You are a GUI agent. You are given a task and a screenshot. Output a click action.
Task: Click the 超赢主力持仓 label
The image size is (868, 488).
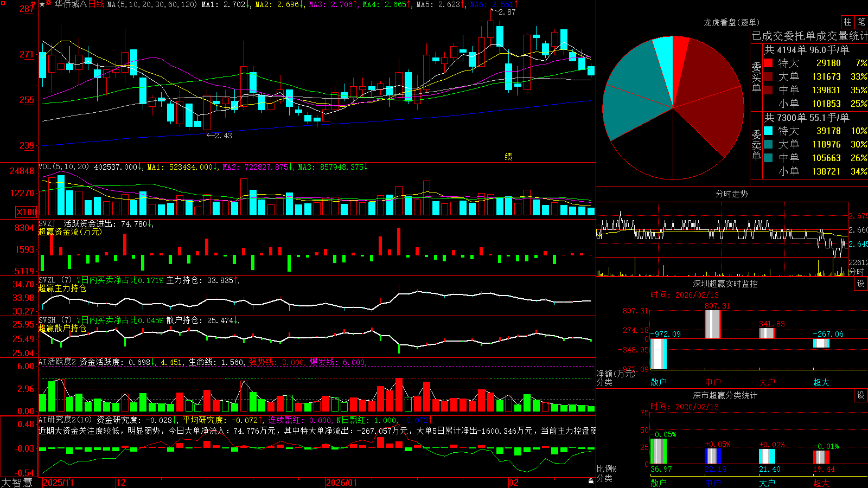(62, 288)
